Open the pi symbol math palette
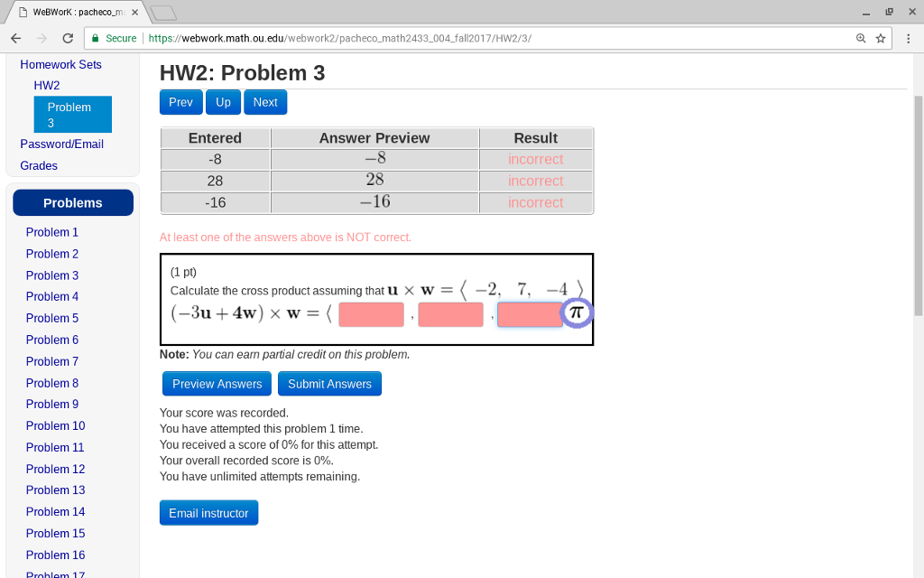924x578 pixels. [x=576, y=311]
